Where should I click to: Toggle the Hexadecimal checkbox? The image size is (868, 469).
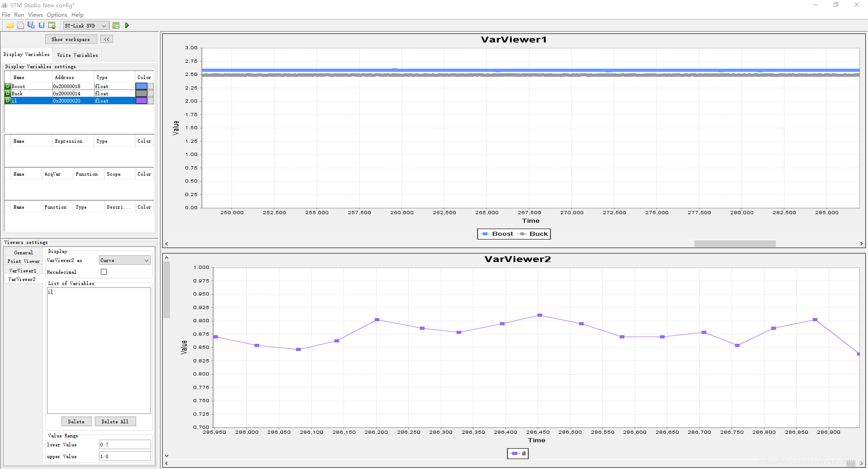click(x=104, y=272)
